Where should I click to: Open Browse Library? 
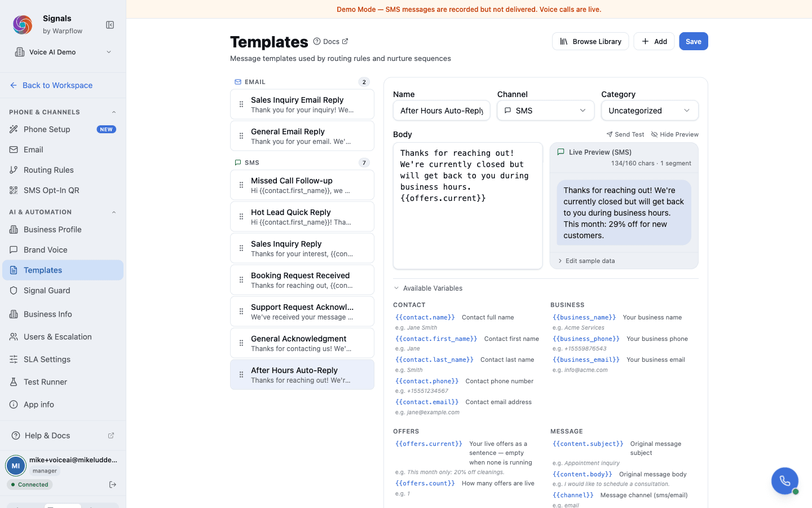click(590, 41)
